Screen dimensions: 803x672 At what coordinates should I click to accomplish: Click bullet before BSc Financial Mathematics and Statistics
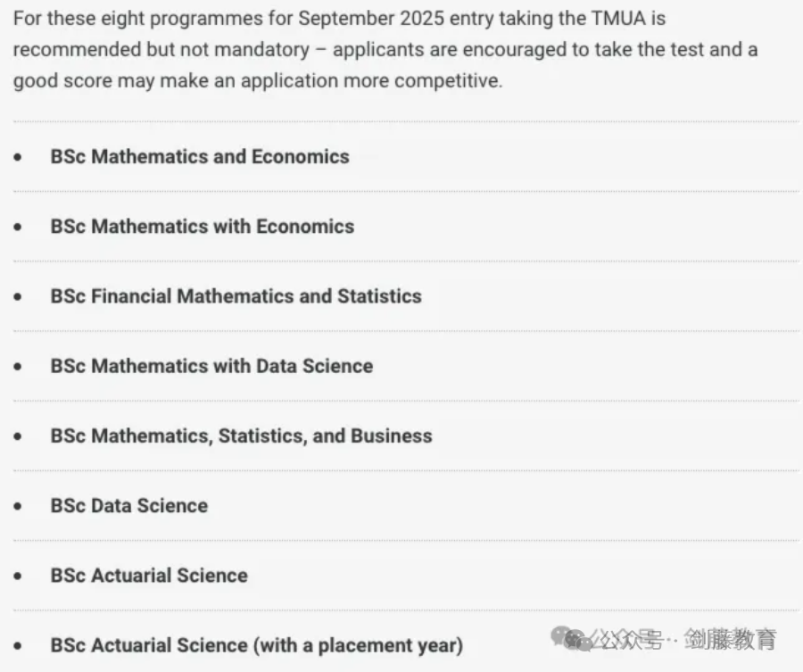[x=18, y=296]
